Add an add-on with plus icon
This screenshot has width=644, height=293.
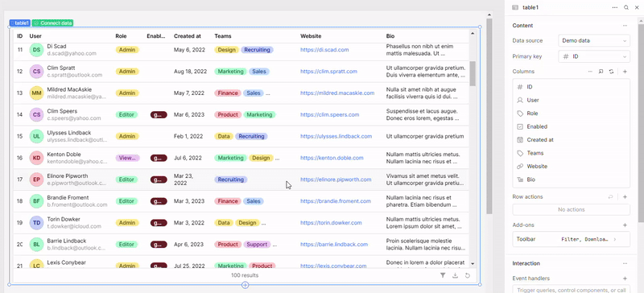(x=625, y=225)
